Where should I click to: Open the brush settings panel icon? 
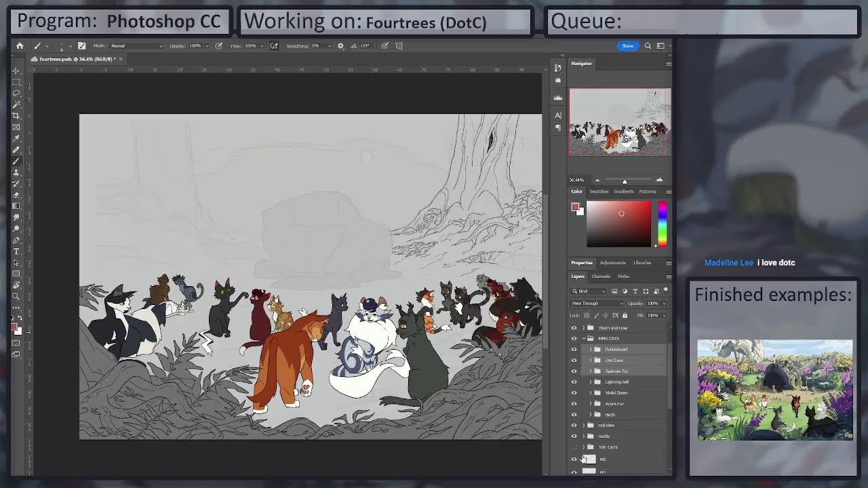coord(82,46)
